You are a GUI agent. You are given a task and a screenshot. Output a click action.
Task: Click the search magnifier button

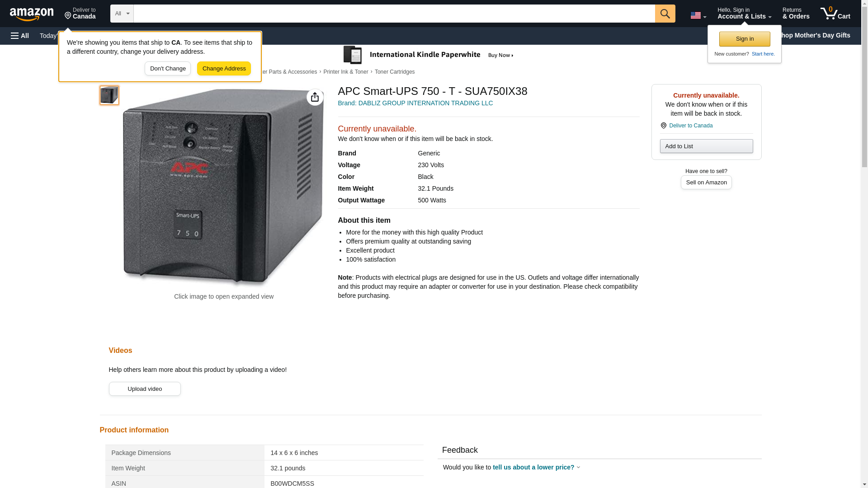pos(665,14)
